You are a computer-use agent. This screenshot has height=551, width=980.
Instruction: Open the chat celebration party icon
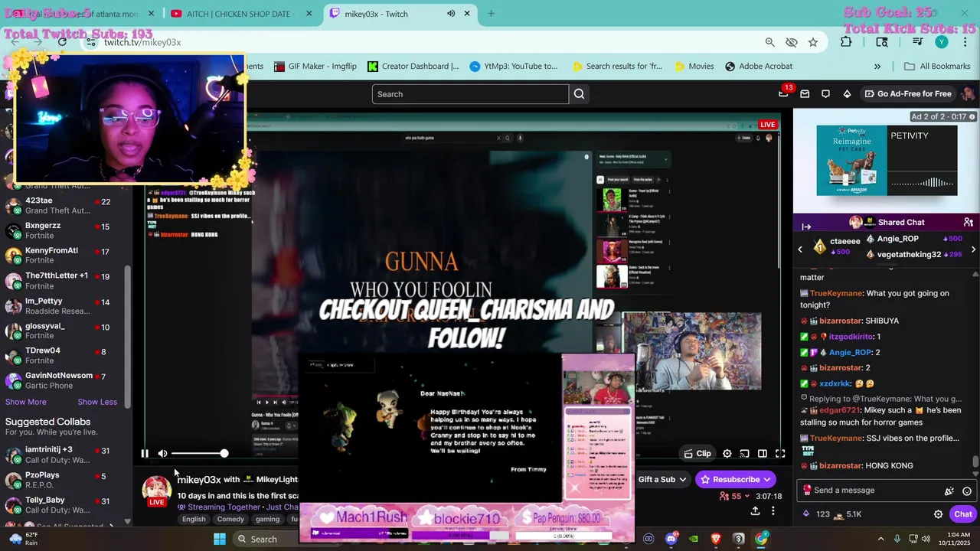tap(949, 491)
